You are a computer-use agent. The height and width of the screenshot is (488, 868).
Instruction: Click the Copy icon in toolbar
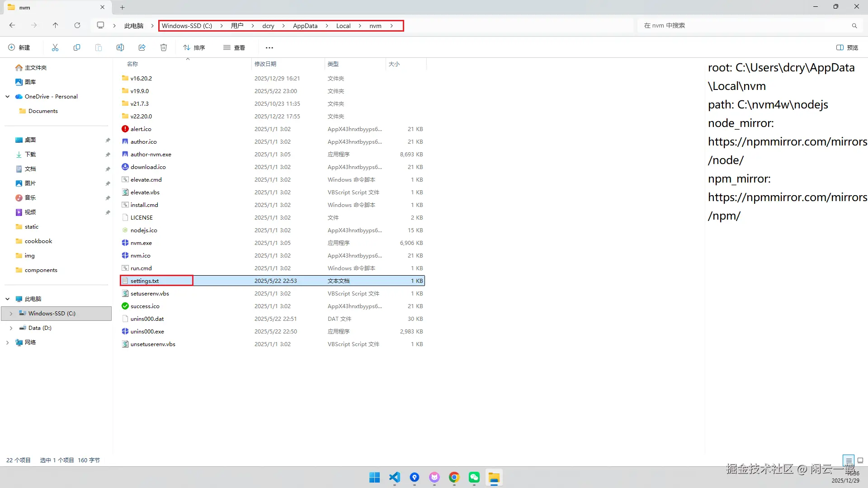[77, 47]
